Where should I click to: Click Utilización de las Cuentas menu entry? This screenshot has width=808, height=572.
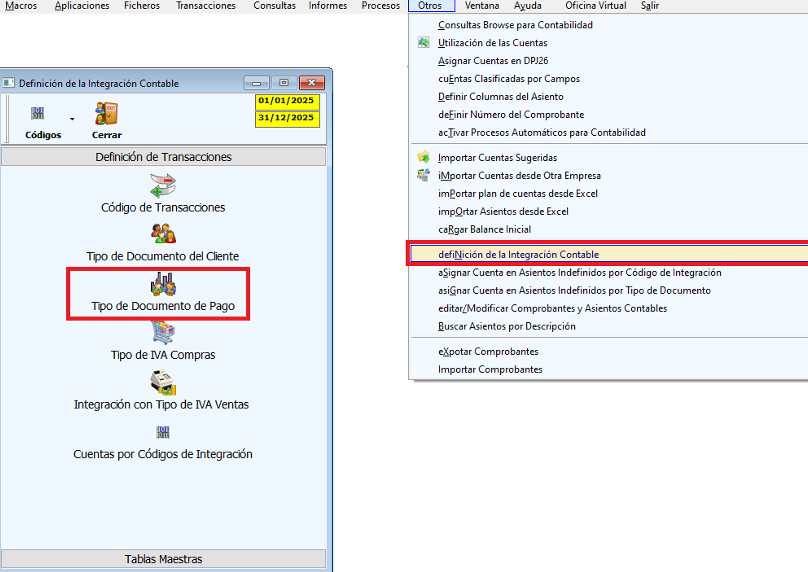point(492,43)
